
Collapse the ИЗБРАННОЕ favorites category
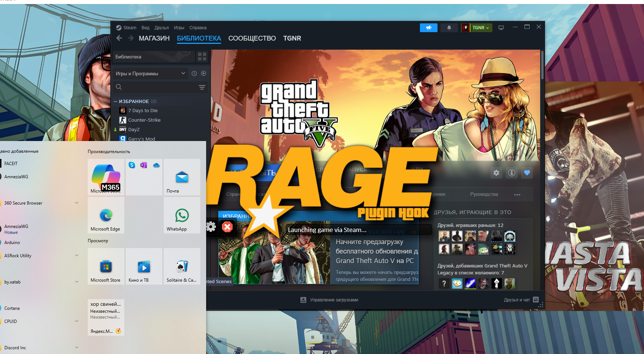[x=115, y=102]
